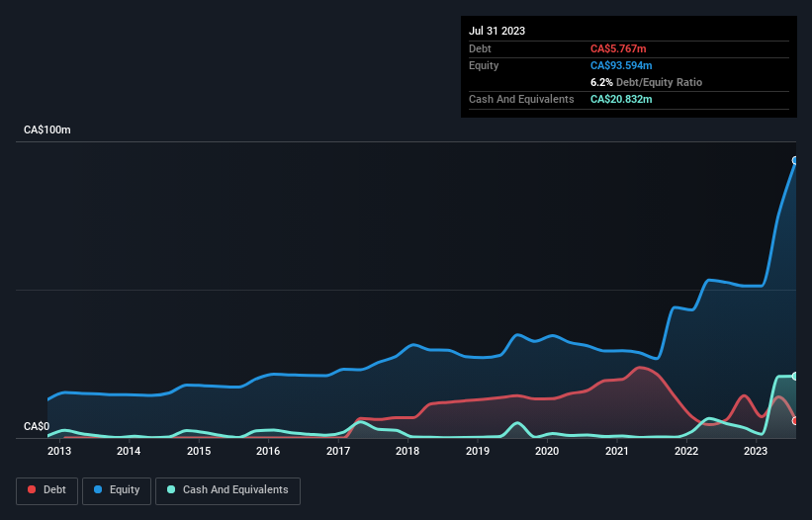Click the CA$5.767m debt value
The width and height of the screenshot is (812, 520).
618,48
